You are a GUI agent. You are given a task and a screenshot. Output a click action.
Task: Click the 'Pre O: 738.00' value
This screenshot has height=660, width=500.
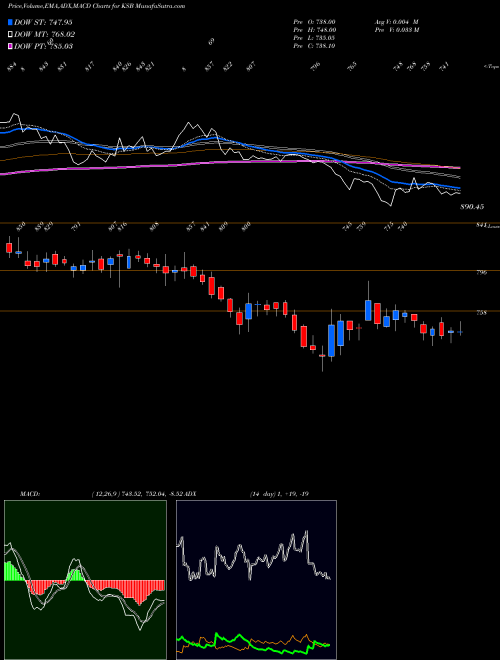coord(314,22)
